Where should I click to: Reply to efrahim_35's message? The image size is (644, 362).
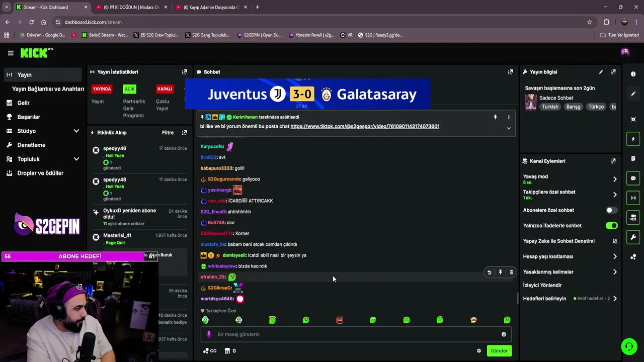[x=489, y=273]
